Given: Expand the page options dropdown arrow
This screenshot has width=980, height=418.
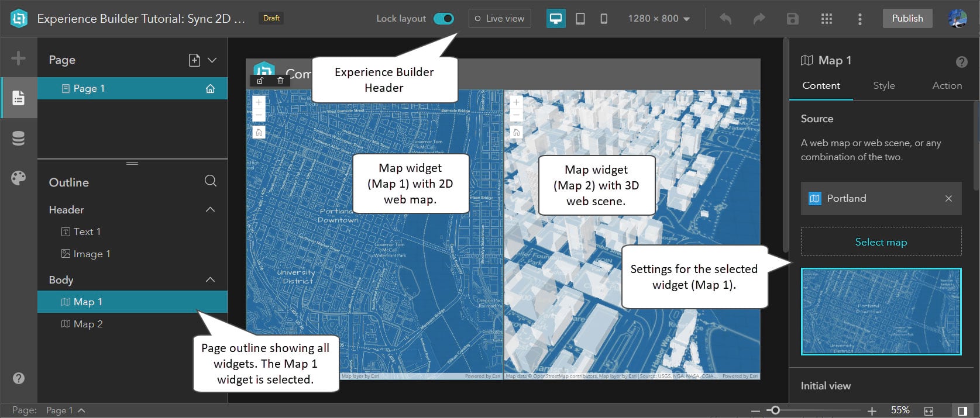Looking at the screenshot, I should [212, 60].
